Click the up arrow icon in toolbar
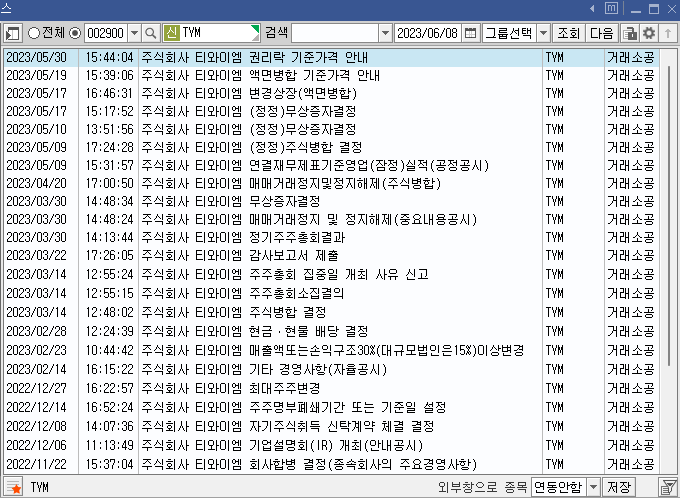Screen dimensions: 680x498 pos(668,33)
